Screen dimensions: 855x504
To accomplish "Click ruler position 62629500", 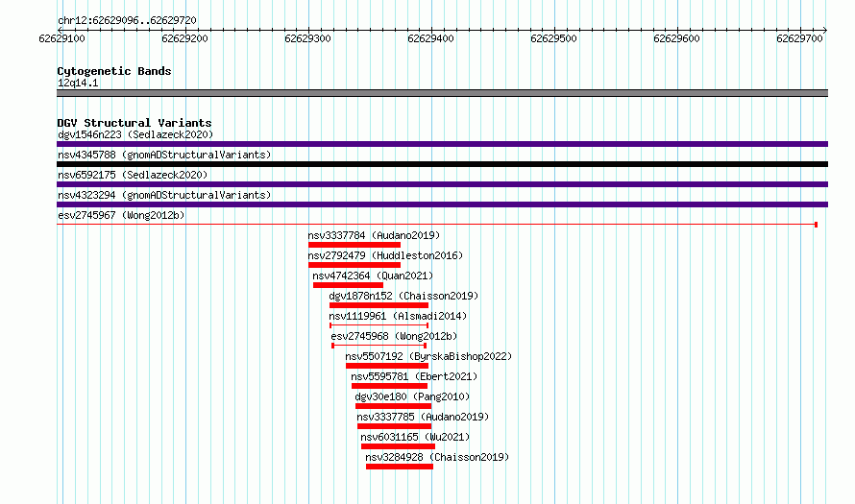I will [554, 38].
